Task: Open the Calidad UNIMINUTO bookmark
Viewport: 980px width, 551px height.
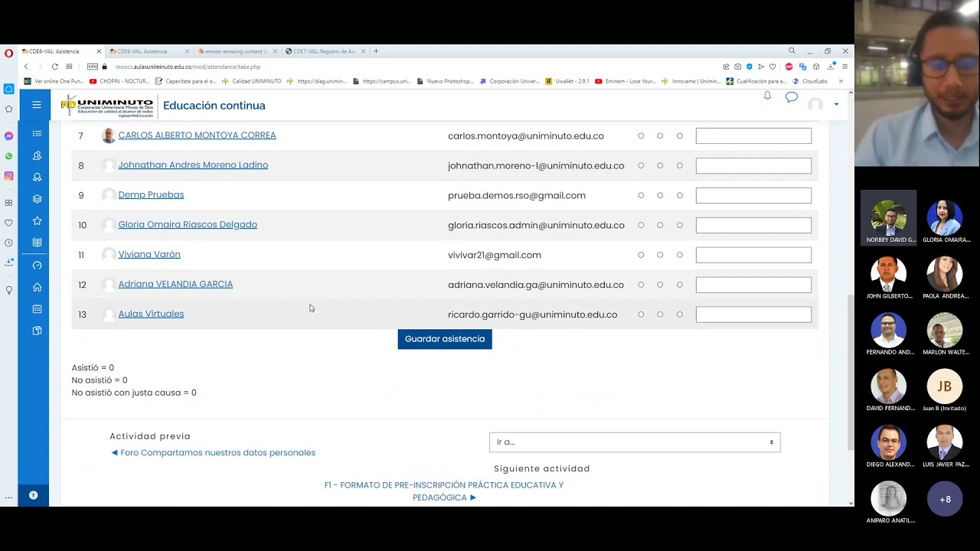Action: click(252, 81)
